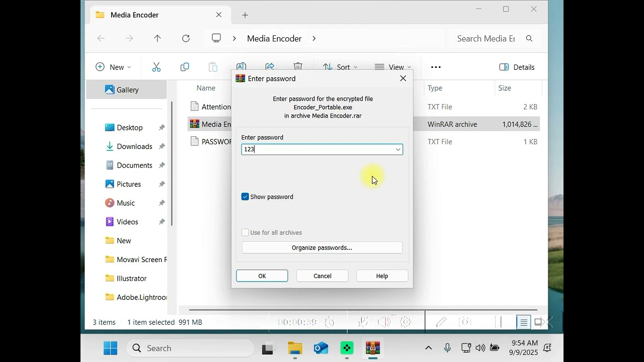The height and width of the screenshot is (362, 644).
Task: Expand the password history dropdown arrow
Action: 397,149
